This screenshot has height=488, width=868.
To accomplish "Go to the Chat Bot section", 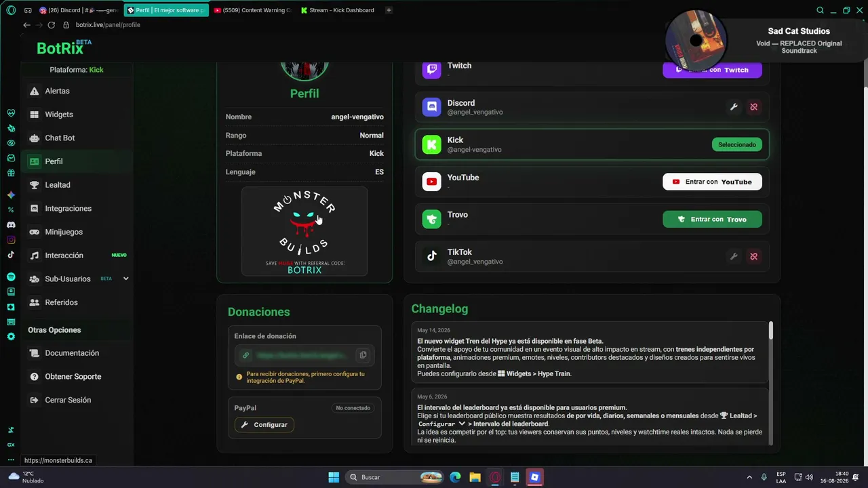I will (60, 138).
